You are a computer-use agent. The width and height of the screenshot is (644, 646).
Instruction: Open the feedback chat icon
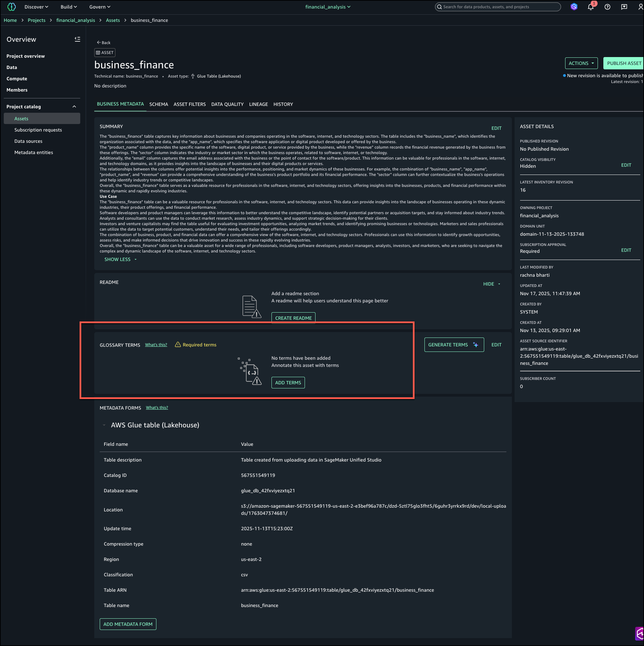pos(624,7)
